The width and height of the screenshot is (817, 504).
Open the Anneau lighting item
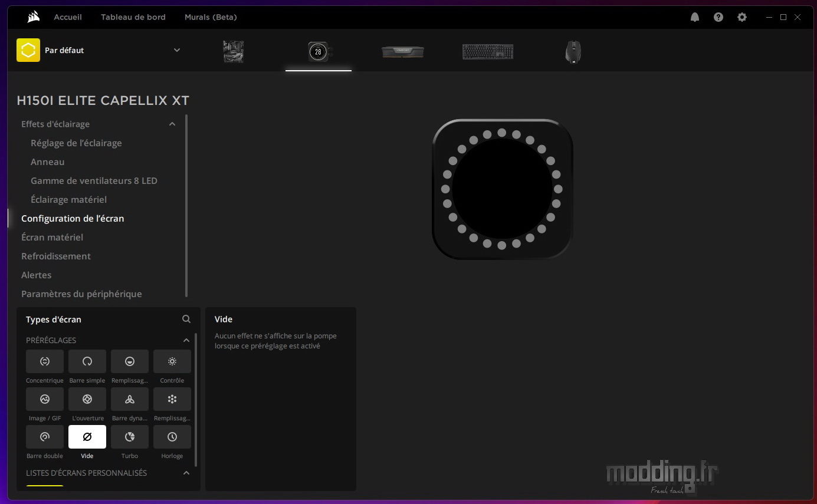pos(48,162)
